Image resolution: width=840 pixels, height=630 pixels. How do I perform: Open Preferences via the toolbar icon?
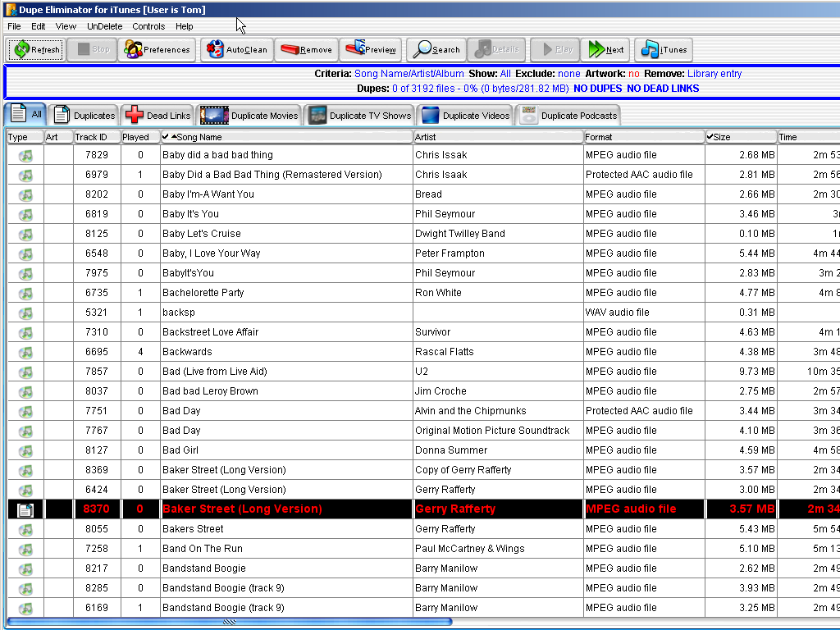coord(157,49)
